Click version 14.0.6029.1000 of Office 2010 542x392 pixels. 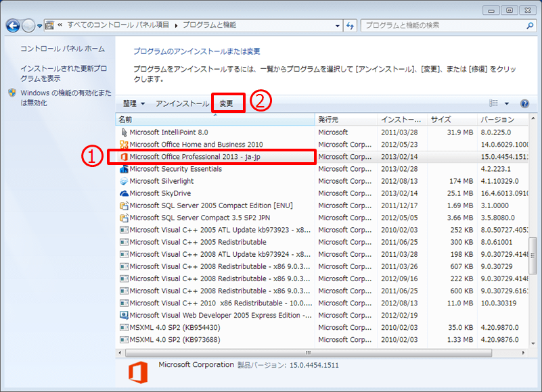tap(504, 145)
